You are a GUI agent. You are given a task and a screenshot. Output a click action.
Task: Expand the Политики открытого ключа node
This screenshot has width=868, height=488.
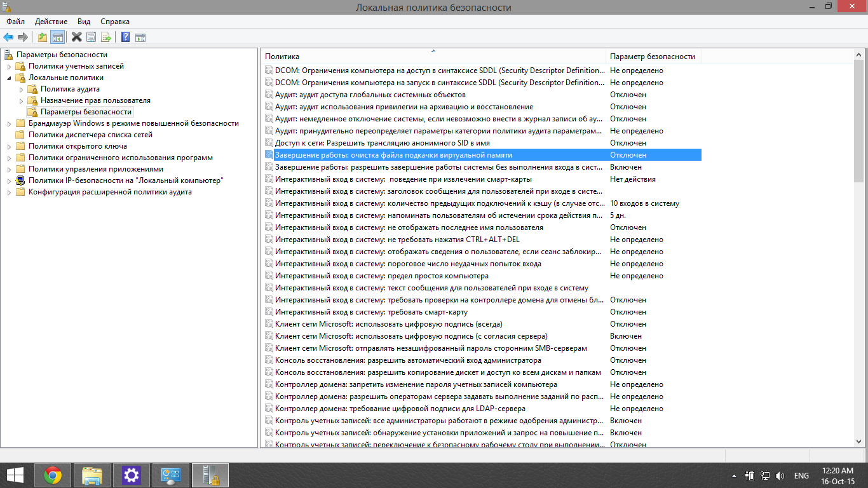pos(9,146)
